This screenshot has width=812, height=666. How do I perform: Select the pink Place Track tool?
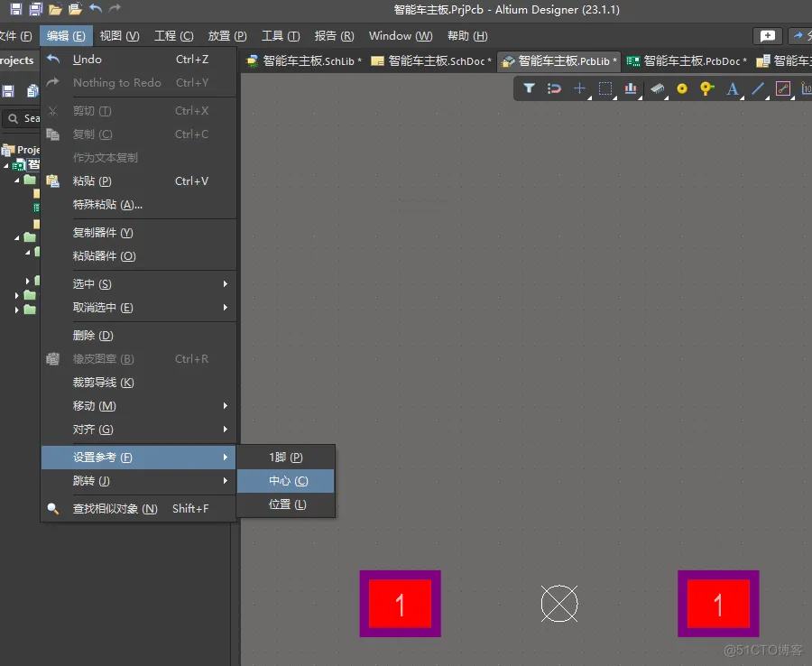click(783, 88)
